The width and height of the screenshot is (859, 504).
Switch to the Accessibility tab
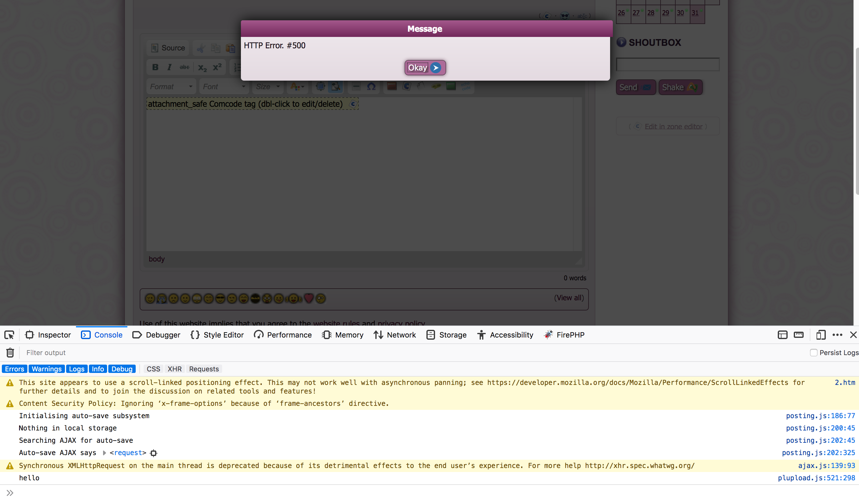click(x=505, y=335)
